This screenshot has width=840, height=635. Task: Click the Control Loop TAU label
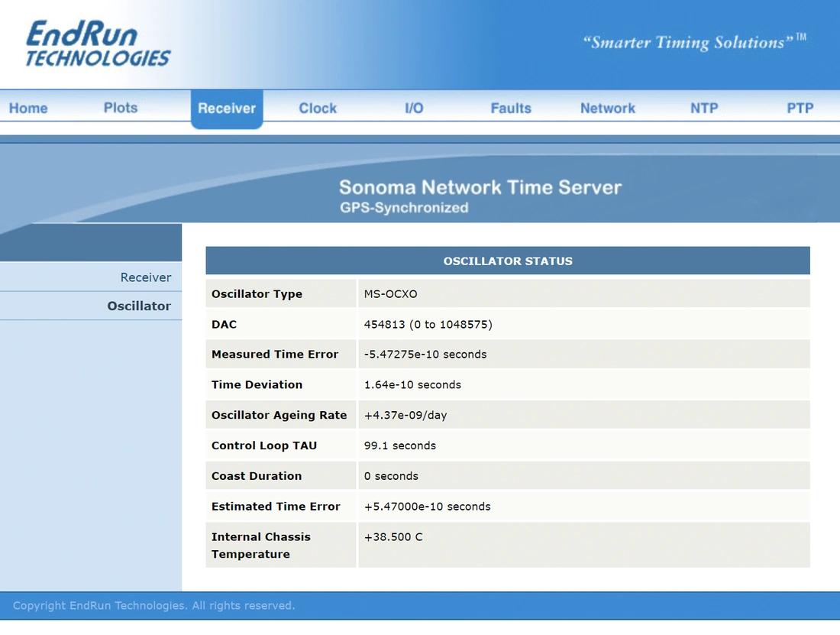coord(264,445)
